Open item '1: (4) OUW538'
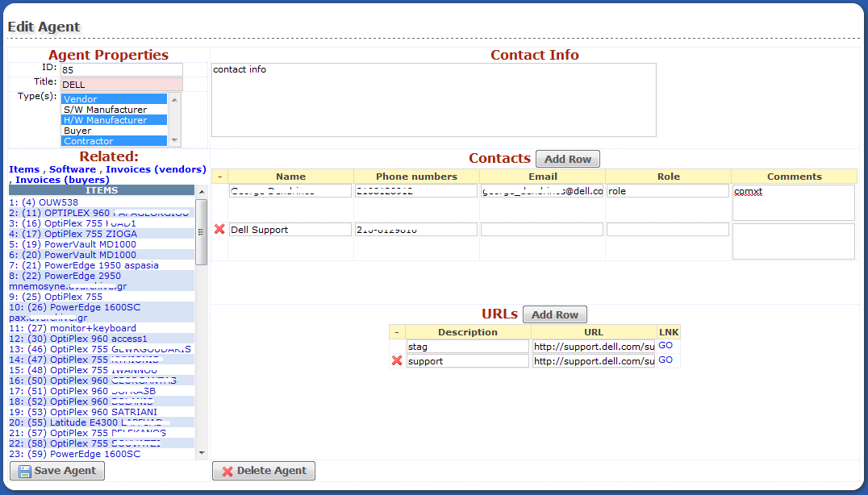Screen dimensions: 868x495 point(44,202)
